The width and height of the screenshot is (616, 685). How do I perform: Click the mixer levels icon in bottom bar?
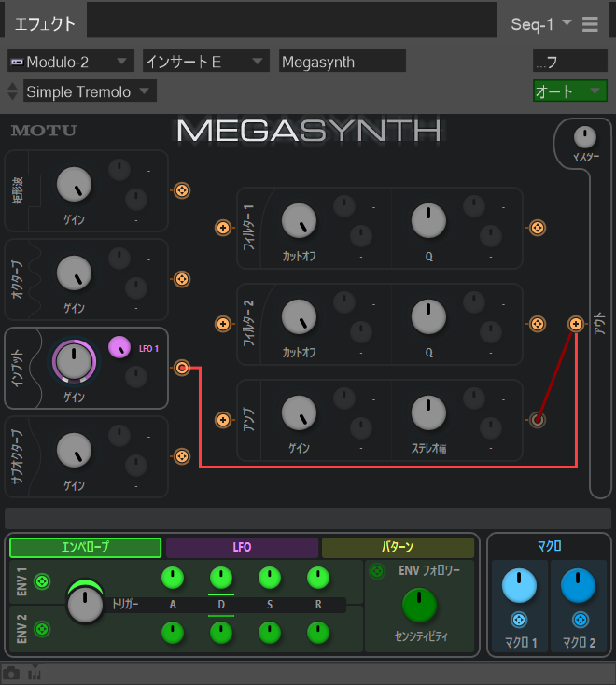pos(35,673)
